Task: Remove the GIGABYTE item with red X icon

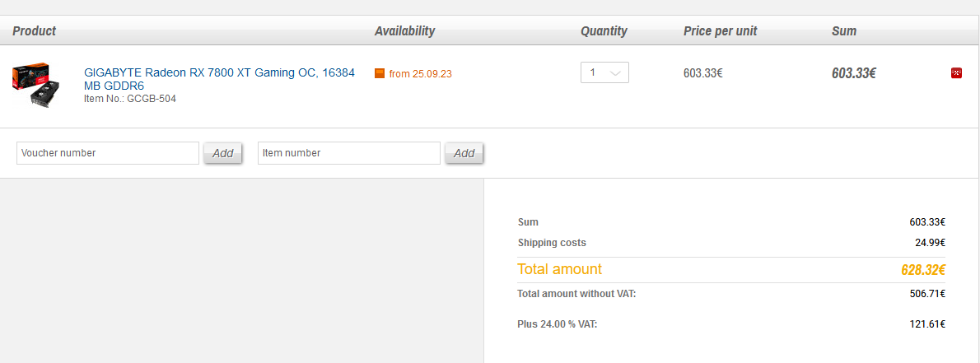Action: point(955,73)
